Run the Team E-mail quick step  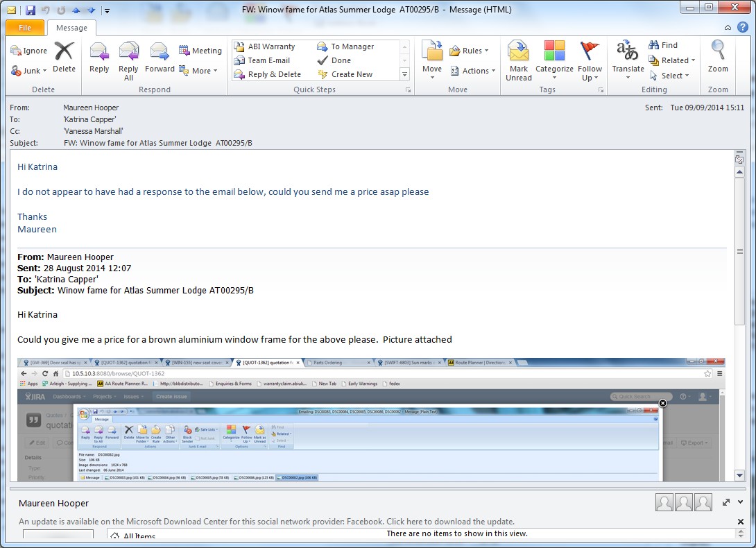click(x=262, y=60)
